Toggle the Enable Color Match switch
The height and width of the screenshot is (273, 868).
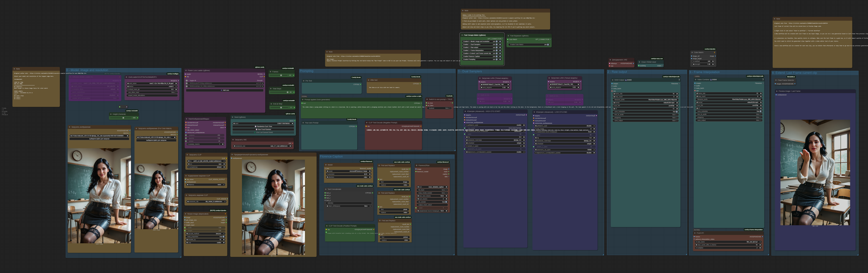548,44
